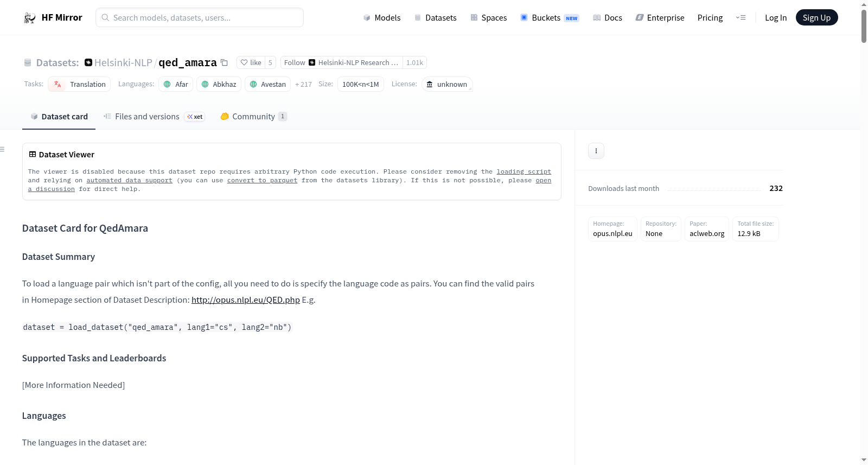Switch to the Dataset card tab
Image resolution: width=868 pixels, height=465 pixels.
click(59, 117)
